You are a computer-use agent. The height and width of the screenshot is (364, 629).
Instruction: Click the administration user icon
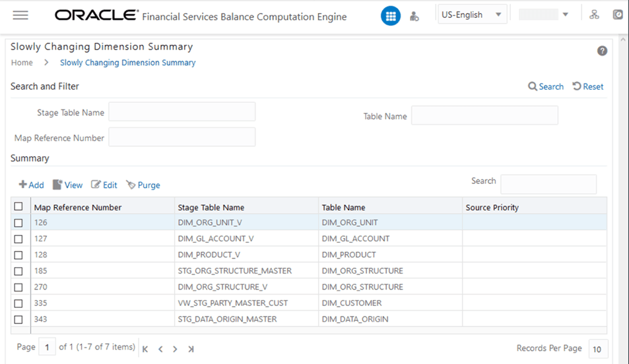pos(414,16)
